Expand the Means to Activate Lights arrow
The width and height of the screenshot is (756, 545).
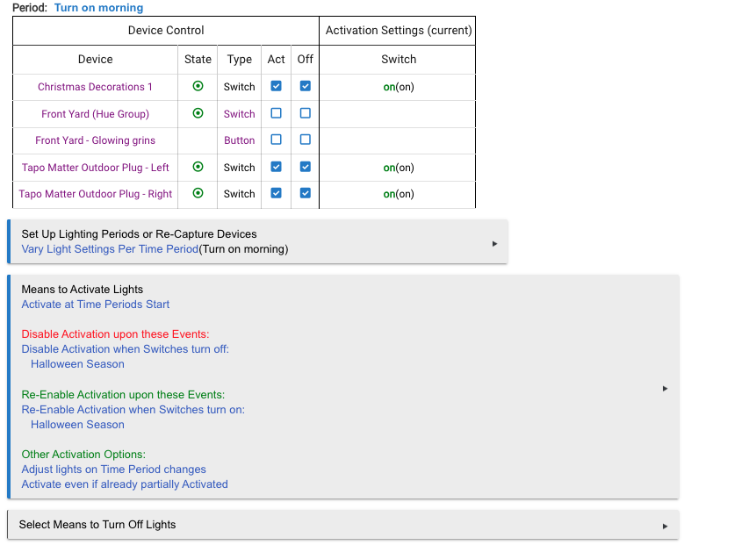[665, 388]
